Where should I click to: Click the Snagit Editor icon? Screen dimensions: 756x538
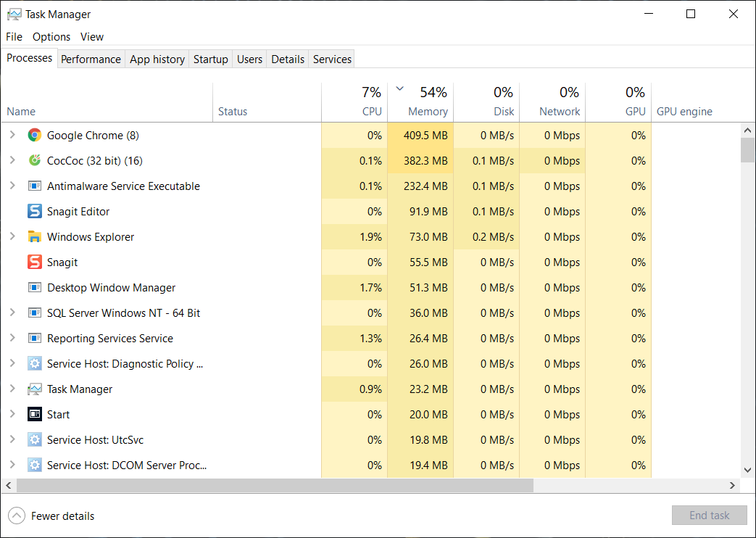[x=34, y=211]
